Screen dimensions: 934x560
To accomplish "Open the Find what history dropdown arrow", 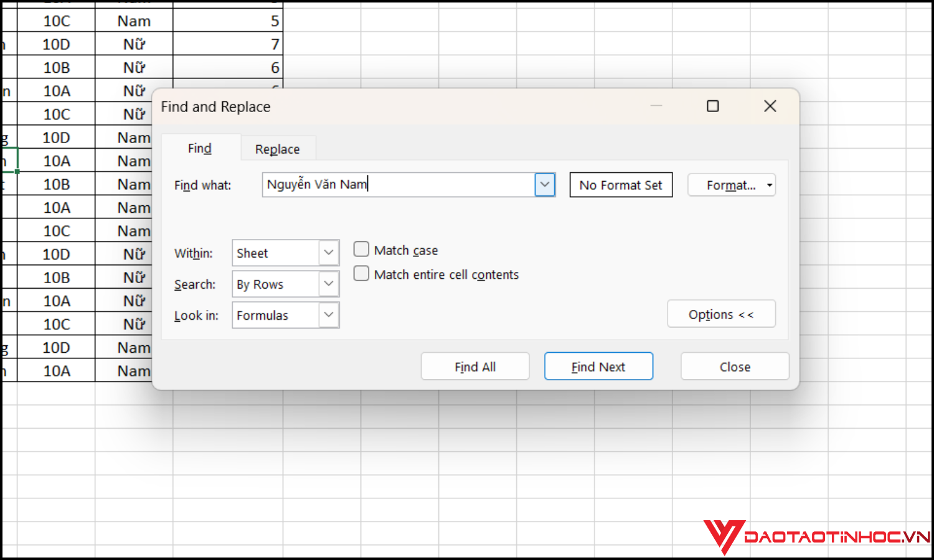I will point(545,185).
